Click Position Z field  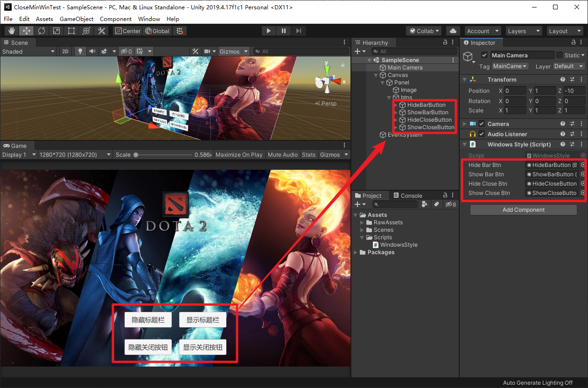(574, 90)
